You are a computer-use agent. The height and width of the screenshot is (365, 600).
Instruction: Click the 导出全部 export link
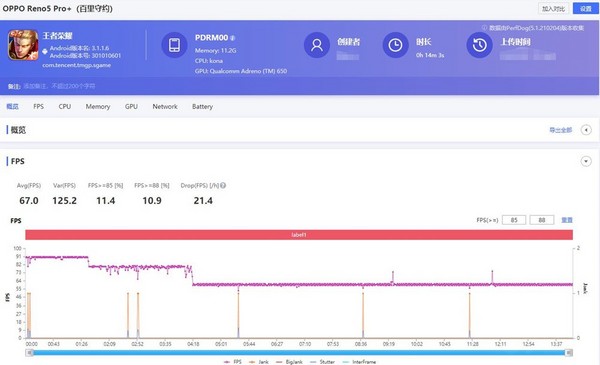click(561, 130)
